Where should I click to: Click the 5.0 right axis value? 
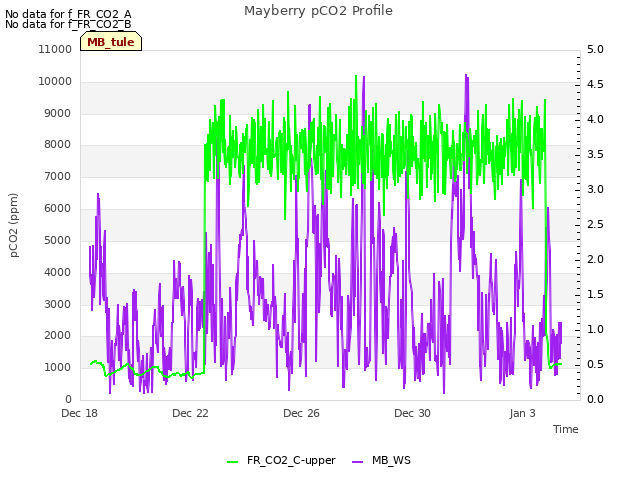(596, 49)
